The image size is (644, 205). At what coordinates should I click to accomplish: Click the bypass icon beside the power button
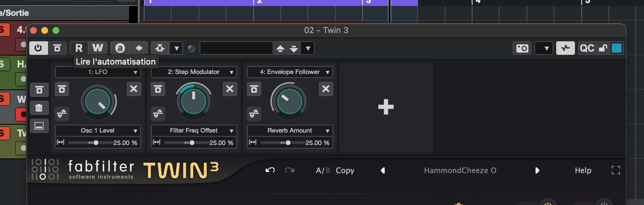point(57,48)
